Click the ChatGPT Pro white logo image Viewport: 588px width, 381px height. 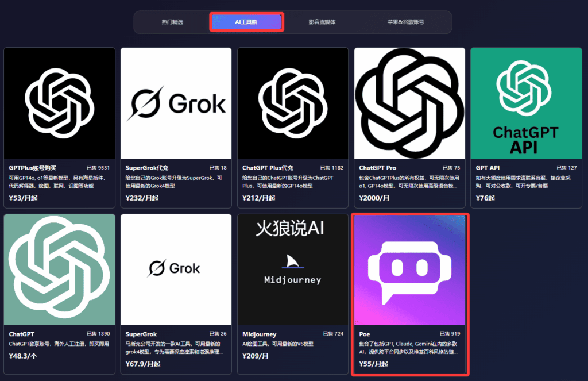click(409, 103)
